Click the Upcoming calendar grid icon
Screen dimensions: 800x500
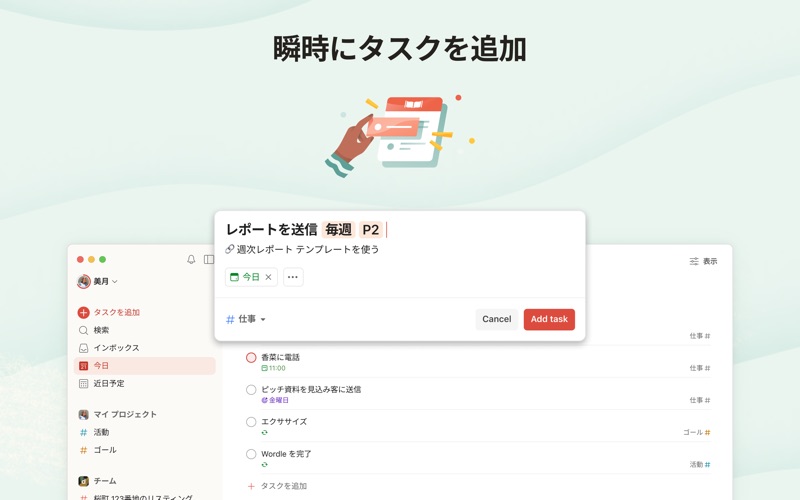click(x=83, y=384)
